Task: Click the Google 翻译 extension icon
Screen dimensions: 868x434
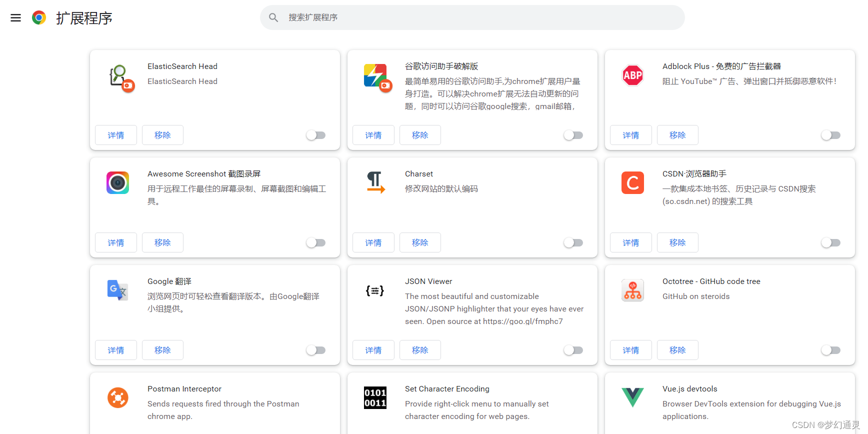Action: [x=118, y=290]
